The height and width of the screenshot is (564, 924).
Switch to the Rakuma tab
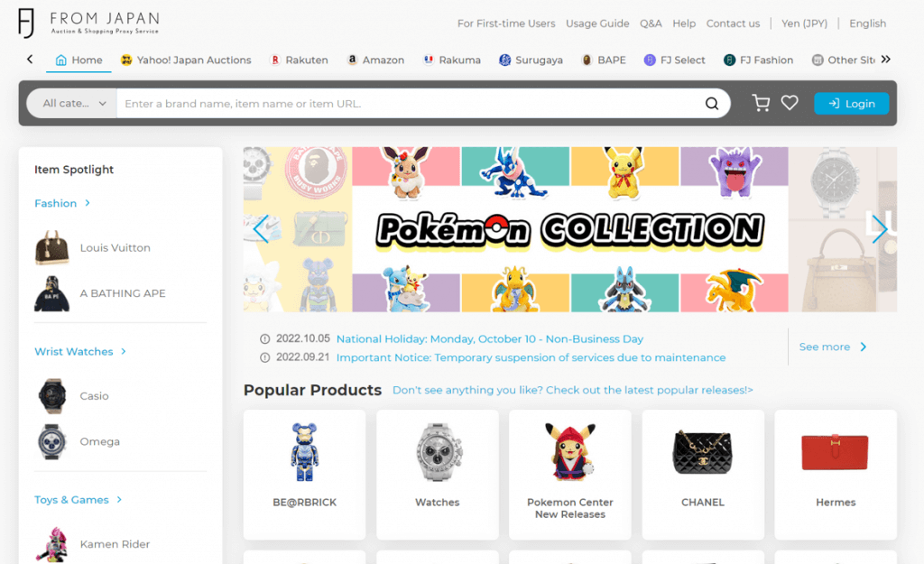click(x=452, y=60)
